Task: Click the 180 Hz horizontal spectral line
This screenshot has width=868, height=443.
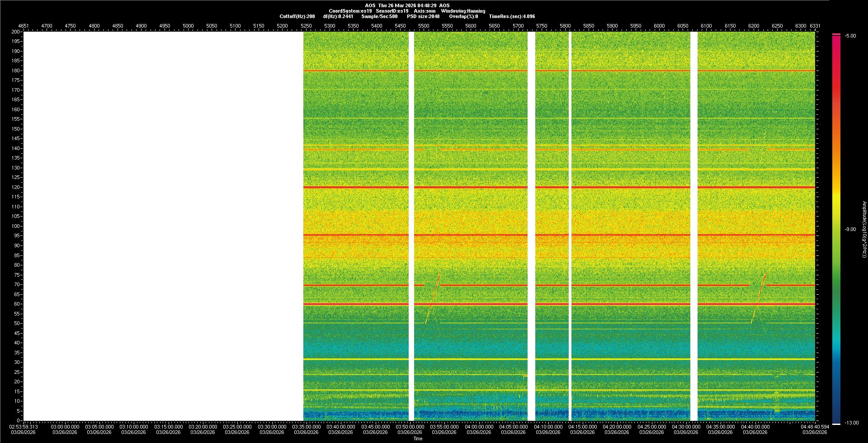Action: [470, 71]
